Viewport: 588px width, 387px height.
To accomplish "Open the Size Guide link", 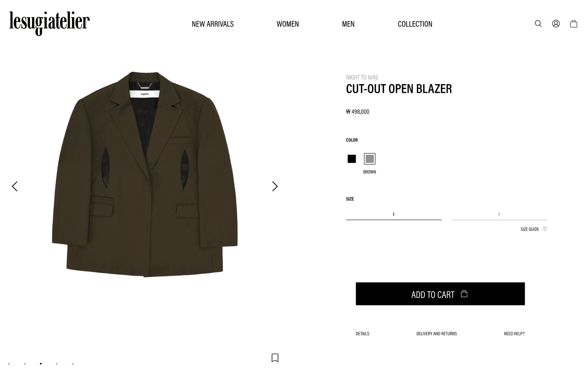I will [530, 229].
